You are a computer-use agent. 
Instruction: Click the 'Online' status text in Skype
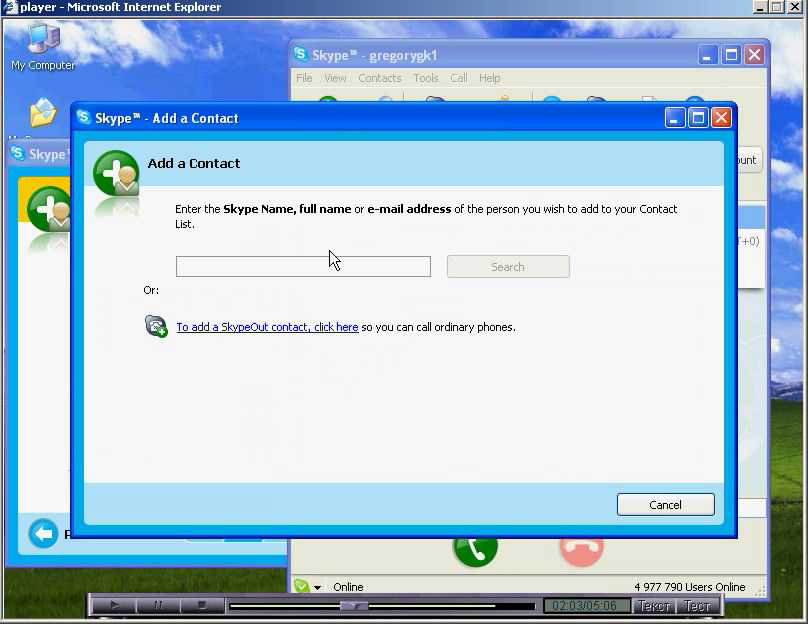pyautogui.click(x=348, y=587)
